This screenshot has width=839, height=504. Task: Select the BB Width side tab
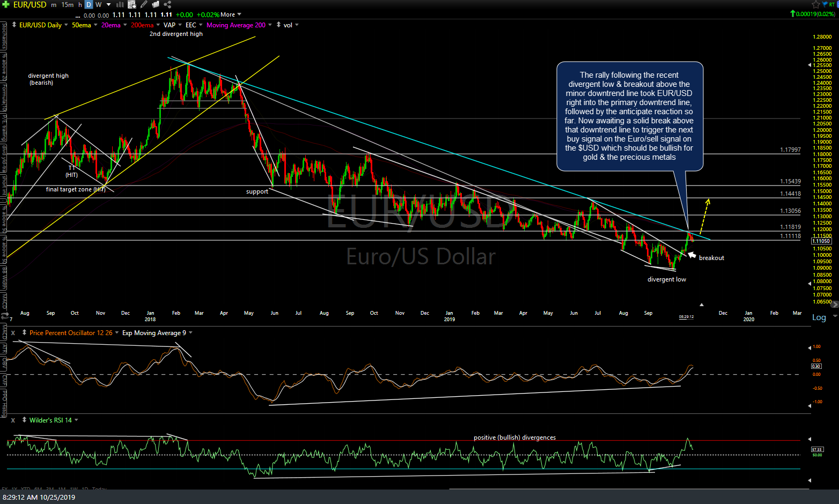coord(4,278)
